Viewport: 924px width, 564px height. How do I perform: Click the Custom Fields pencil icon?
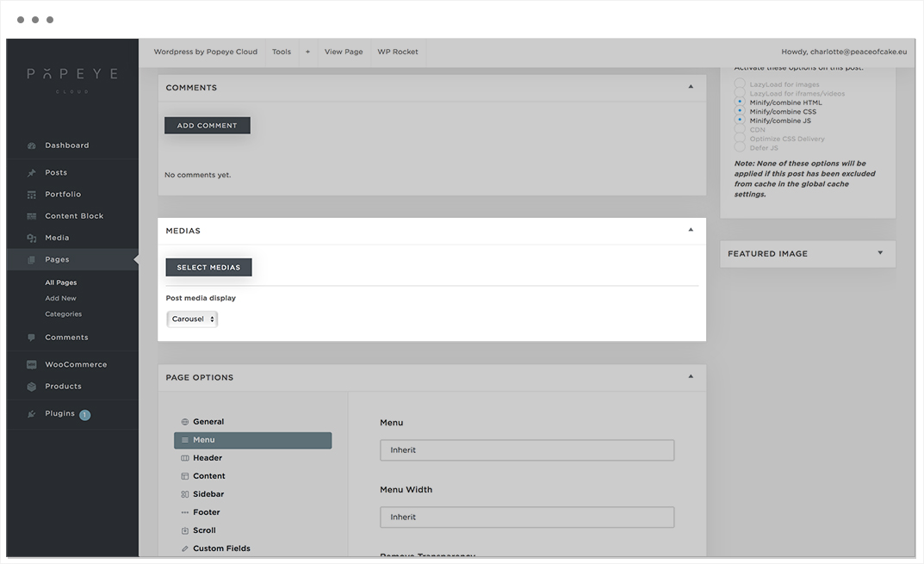[x=185, y=549]
